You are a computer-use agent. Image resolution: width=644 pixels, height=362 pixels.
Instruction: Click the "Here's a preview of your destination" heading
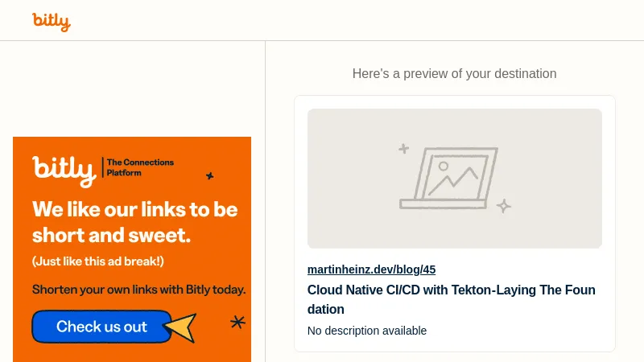[454, 74]
